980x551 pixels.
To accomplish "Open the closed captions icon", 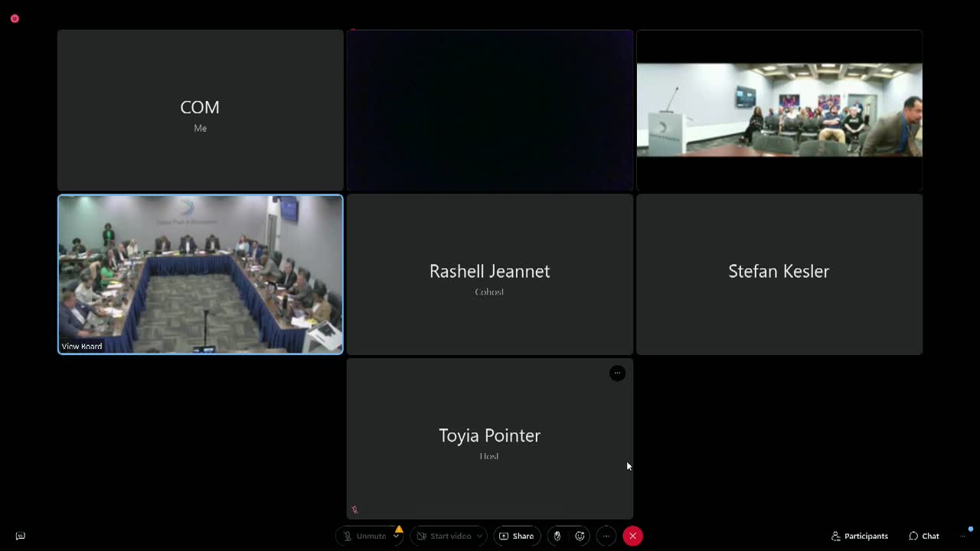I will point(21,536).
